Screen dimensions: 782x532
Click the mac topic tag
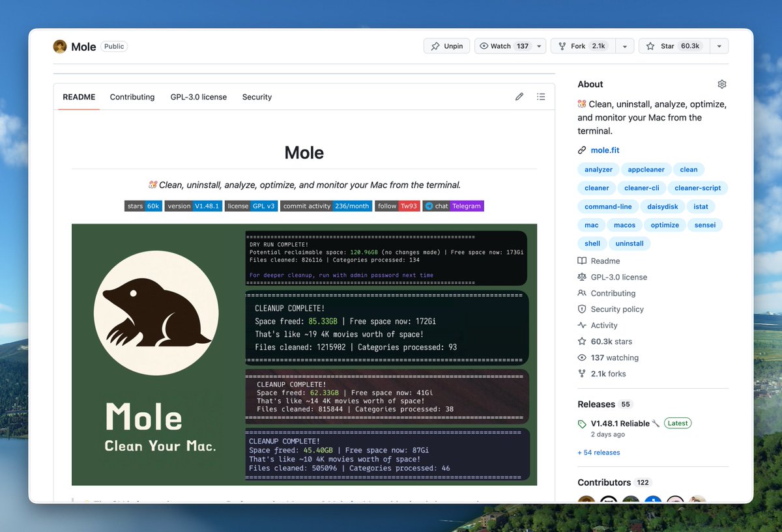591,225
